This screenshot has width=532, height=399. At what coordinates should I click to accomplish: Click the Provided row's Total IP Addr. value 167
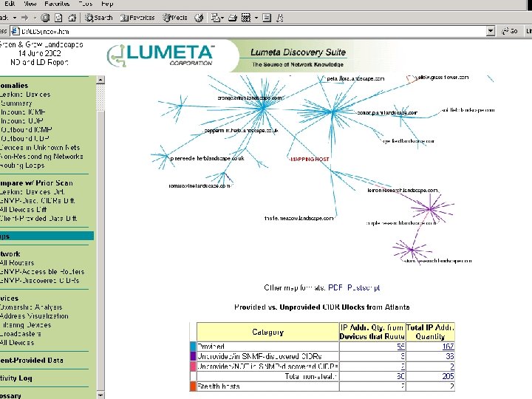coord(448,347)
